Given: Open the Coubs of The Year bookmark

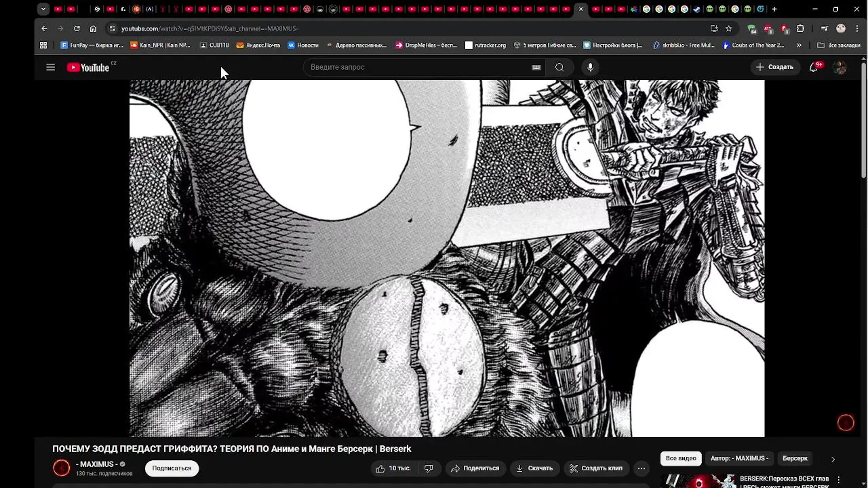Looking at the screenshot, I should [x=753, y=45].
